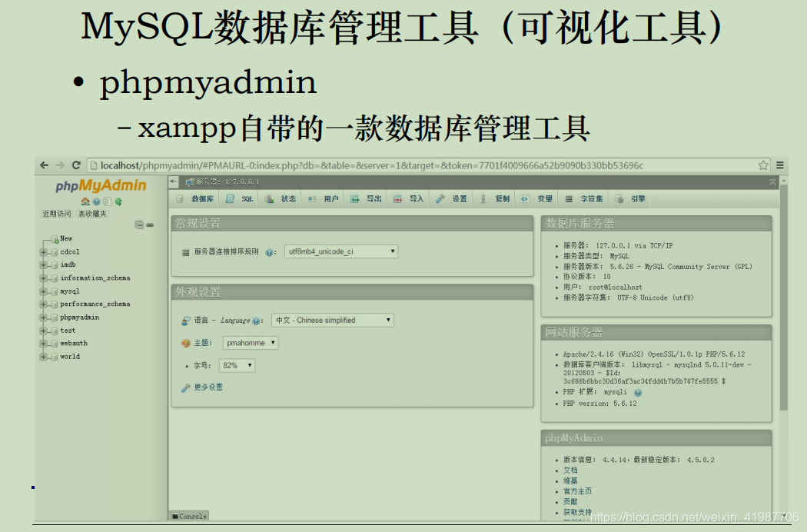Click the browser address bar URL
Viewport: 807px width, 532px height.
pos(371,165)
